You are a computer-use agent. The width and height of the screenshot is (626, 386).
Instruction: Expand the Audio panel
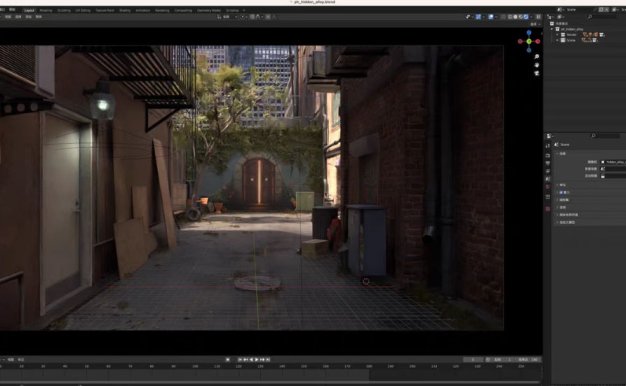[562, 207]
